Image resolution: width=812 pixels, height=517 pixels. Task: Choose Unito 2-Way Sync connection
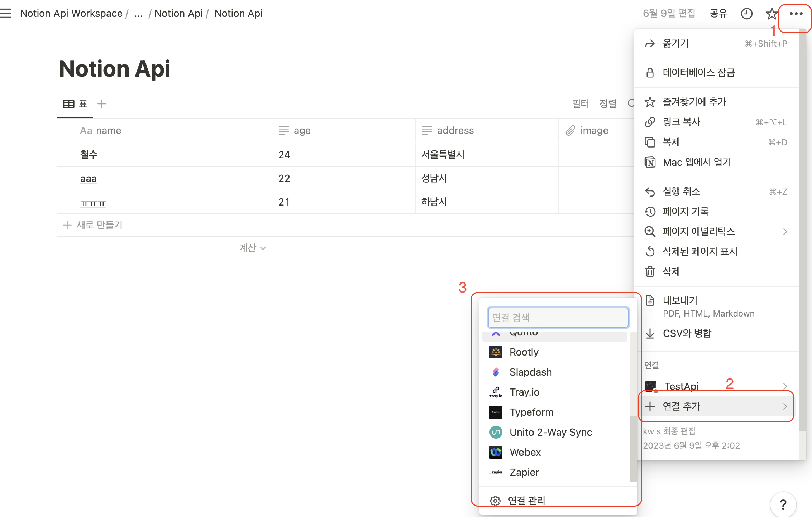tap(550, 432)
